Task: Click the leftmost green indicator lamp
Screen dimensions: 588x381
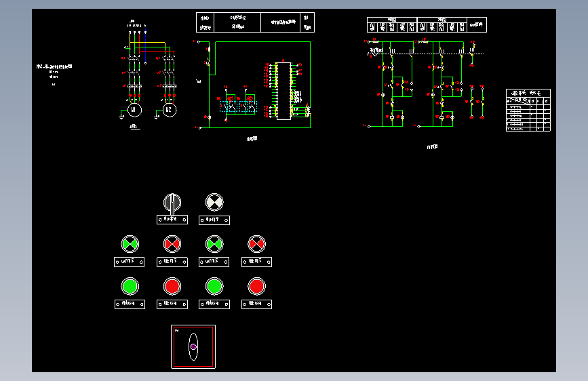Action: coord(130,244)
